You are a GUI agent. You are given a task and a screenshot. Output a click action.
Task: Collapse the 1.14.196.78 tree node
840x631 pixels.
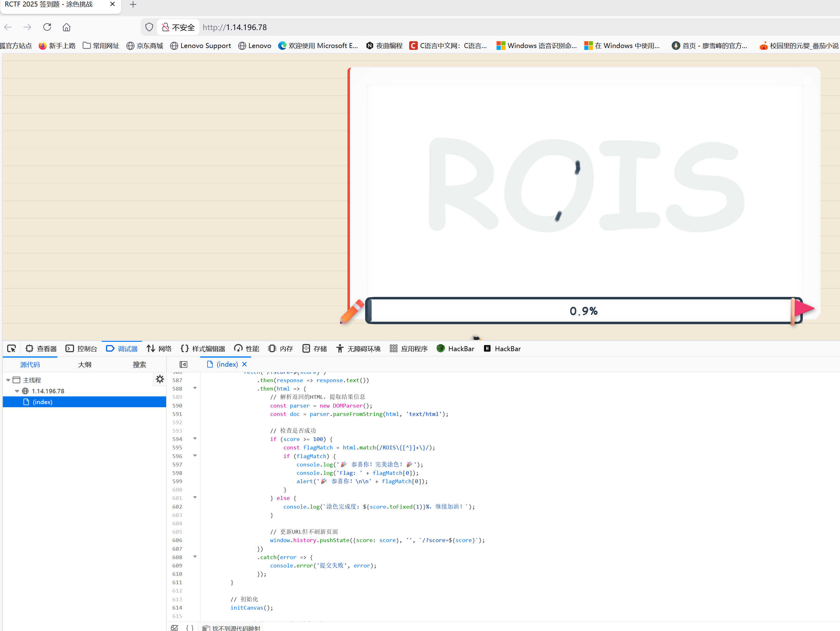17,391
